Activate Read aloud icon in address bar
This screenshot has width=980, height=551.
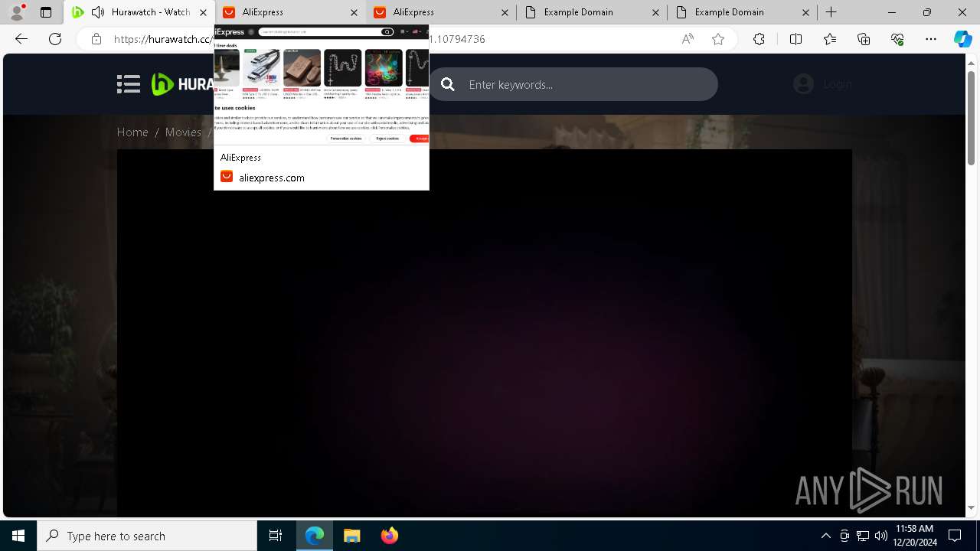click(x=688, y=39)
